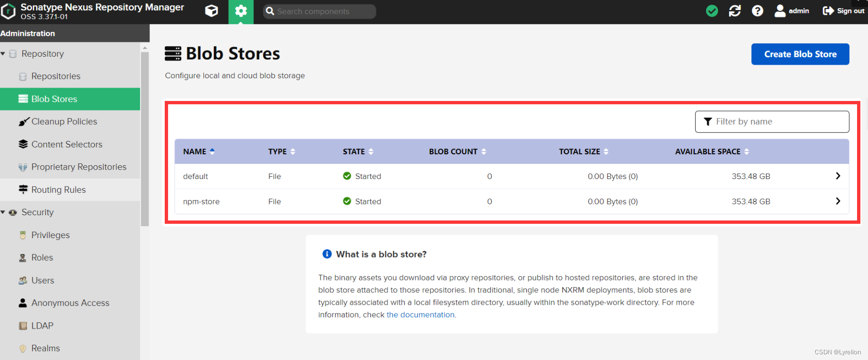The height and width of the screenshot is (360, 868).
Task: Sort table by TYPE column
Action: pos(281,151)
